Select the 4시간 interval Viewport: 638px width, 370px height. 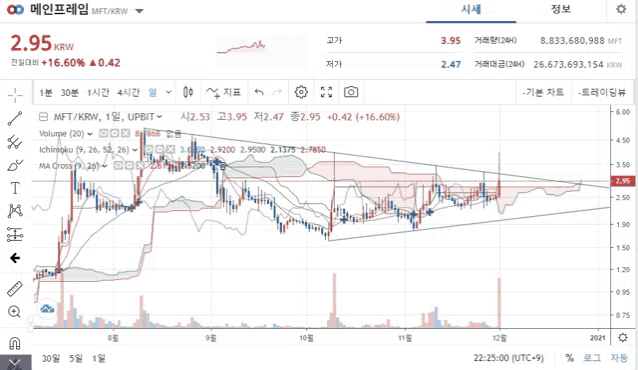128,92
